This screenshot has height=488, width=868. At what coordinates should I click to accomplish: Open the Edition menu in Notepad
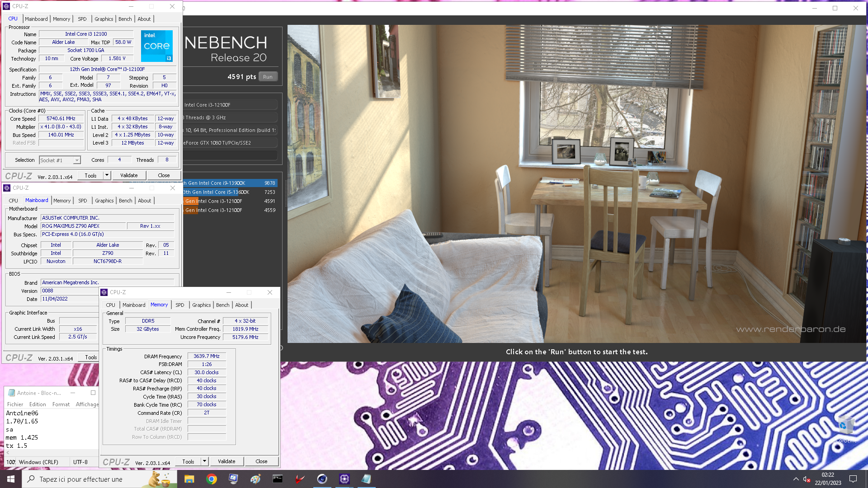point(38,404)
